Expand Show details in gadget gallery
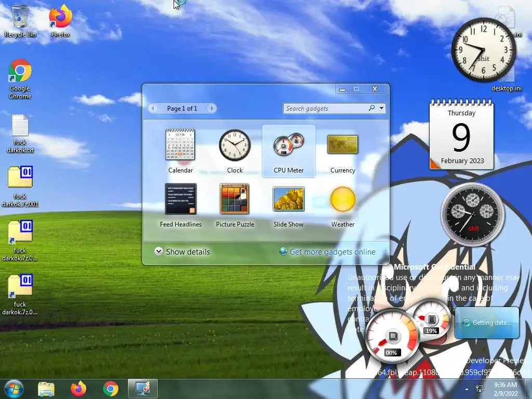Screen dimensions: 532x399 182,252
